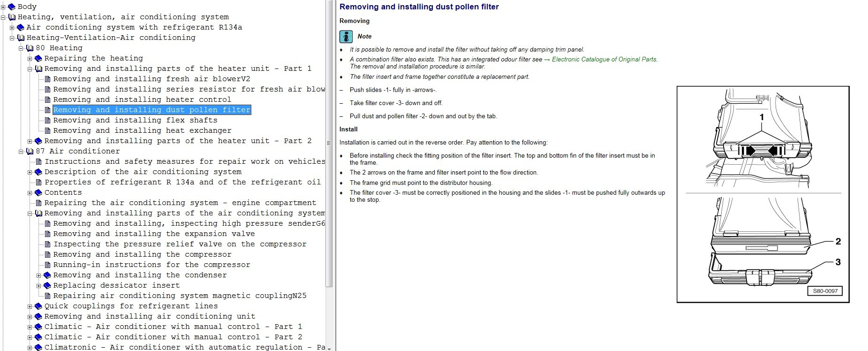The image size is (868, 351).
Task: Expand the Body tree node
Action: pyautogui.click(x=3, y=7)
